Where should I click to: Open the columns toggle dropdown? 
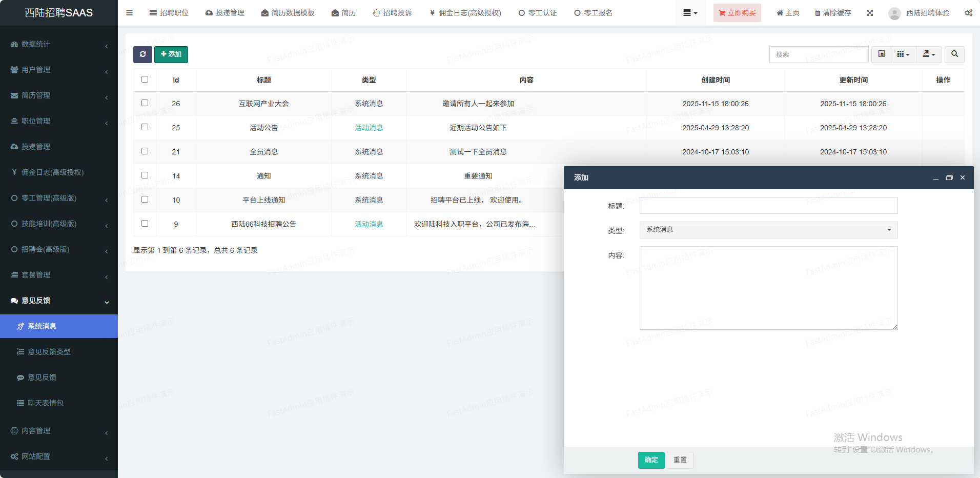click(903, 54)
